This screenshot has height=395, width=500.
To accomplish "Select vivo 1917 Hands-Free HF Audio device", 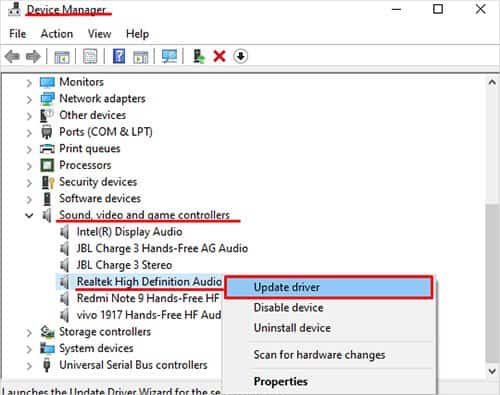I will coord(149,315).
